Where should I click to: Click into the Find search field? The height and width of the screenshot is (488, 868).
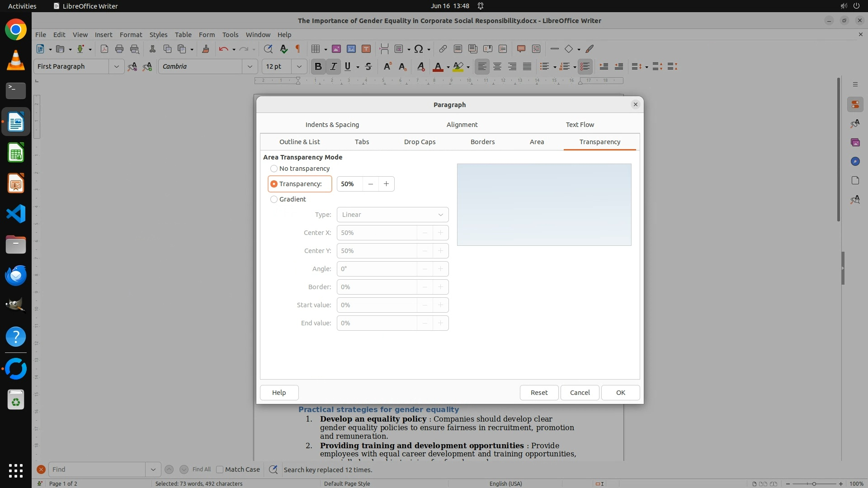[x=97, y=469]
